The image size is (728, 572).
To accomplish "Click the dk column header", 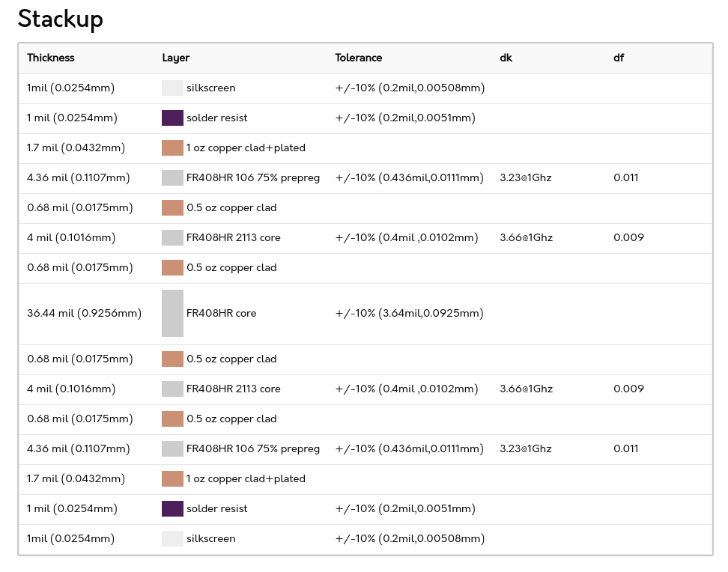I will pyautogui.click(x=506, y=58).
